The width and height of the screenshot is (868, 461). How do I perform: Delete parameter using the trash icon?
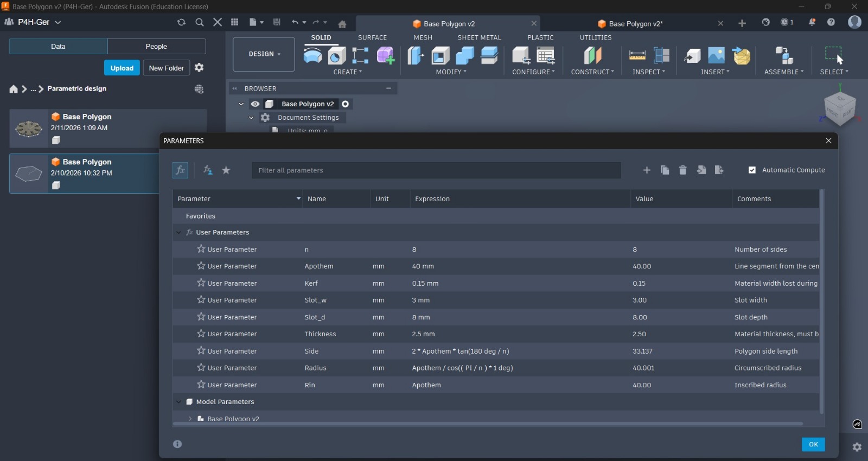coord(683,170)
